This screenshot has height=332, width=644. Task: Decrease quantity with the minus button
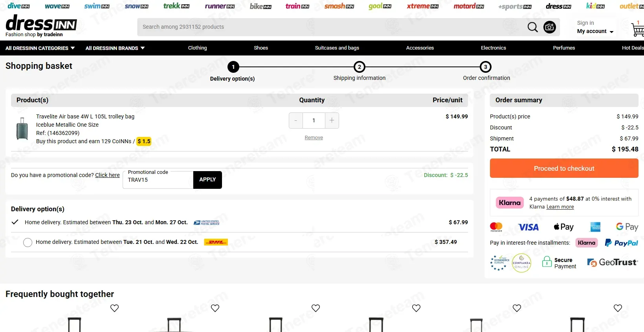point(296,120)
